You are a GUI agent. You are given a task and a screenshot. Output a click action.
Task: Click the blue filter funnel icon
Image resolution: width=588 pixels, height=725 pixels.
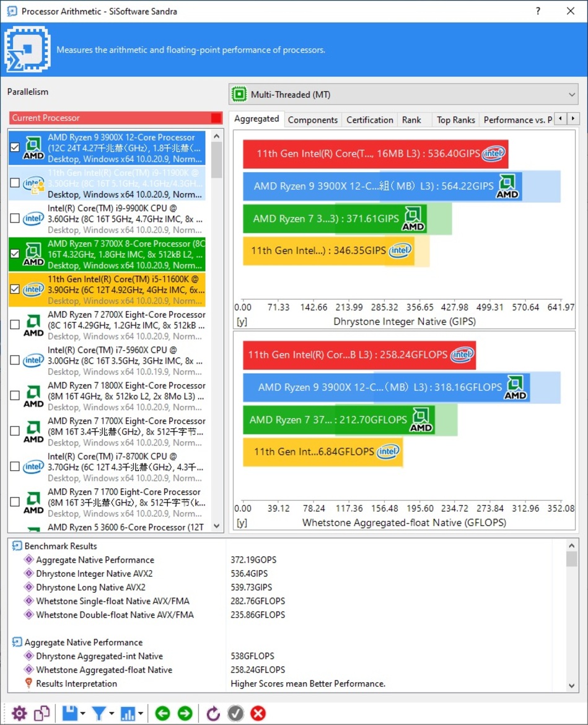pos(99,713)
